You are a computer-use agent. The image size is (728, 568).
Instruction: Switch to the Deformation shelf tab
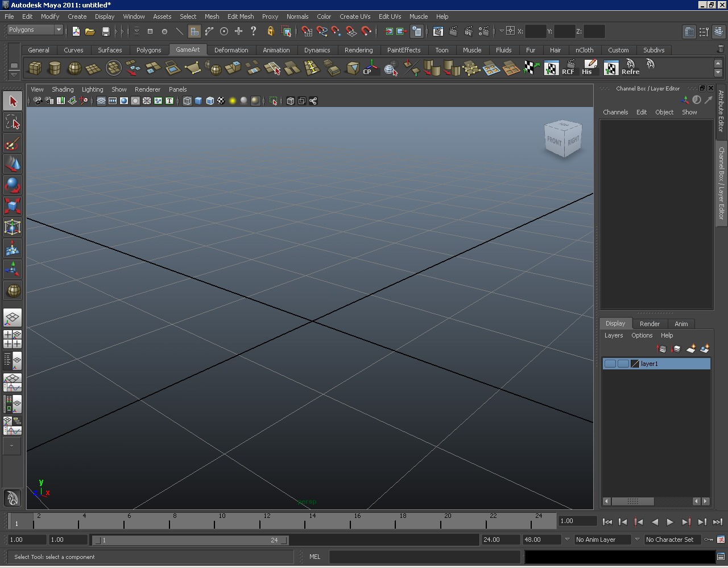[x=231, y=50]
